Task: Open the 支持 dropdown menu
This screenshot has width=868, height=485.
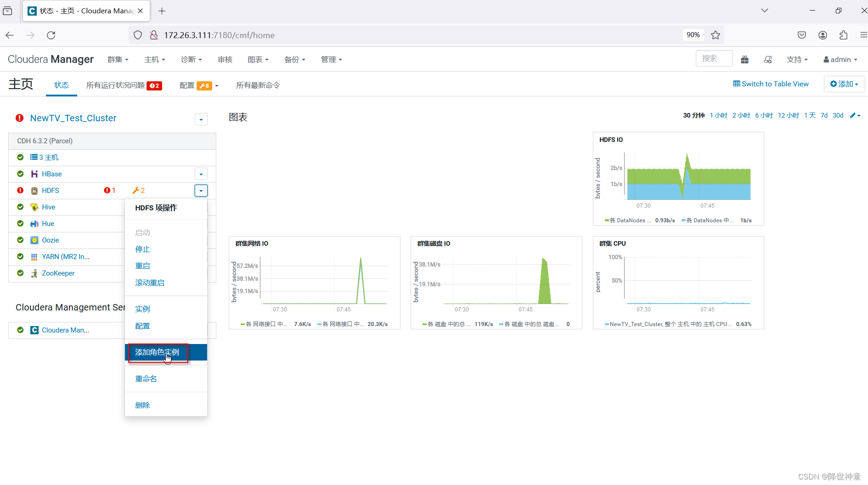Action: point(797,60)
